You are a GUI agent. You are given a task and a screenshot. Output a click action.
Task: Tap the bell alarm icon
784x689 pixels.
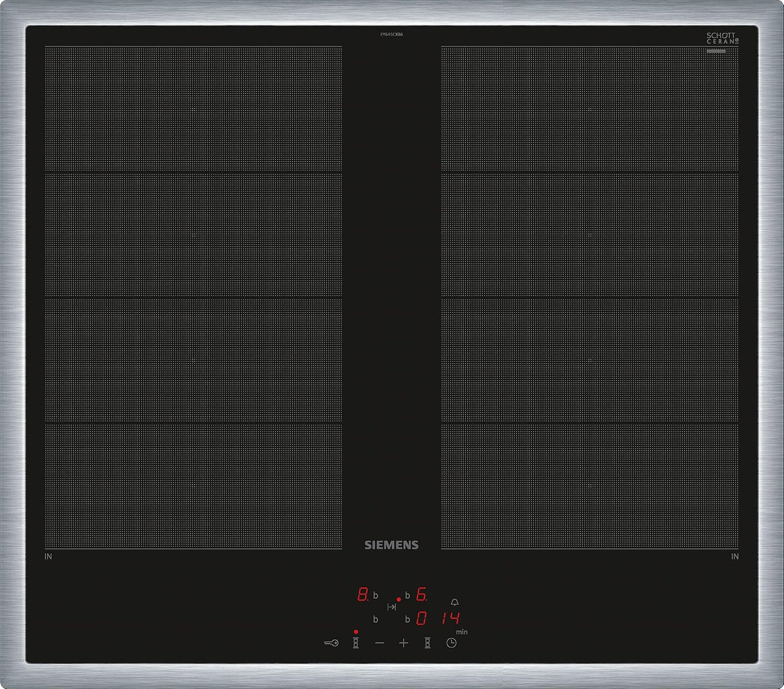[455, 601]
